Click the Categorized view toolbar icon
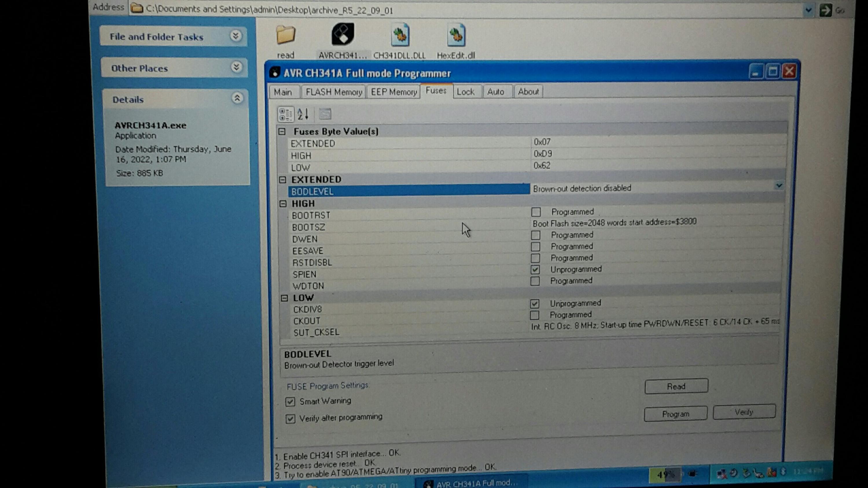This screenshot has width=868, height=488. coord(285,114)
